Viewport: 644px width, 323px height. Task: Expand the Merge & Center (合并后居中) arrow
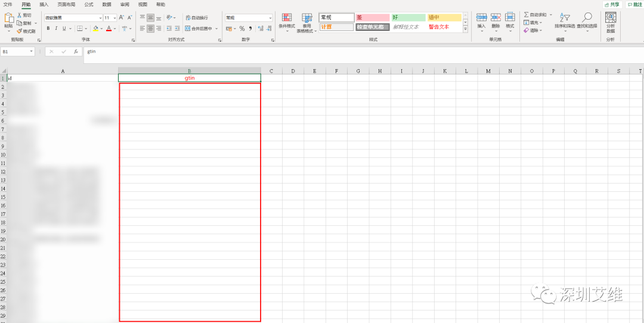(x=216, y=29)
